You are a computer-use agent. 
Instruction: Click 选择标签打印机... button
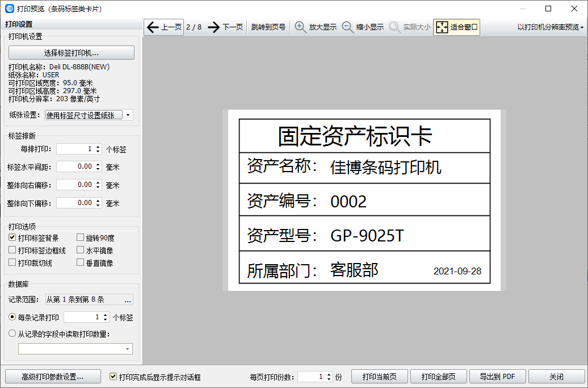72,52
